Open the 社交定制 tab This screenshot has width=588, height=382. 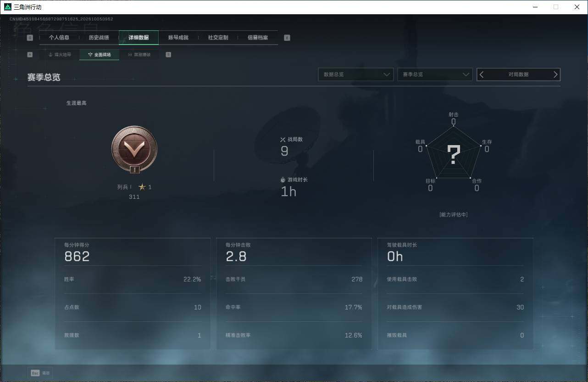218,38
